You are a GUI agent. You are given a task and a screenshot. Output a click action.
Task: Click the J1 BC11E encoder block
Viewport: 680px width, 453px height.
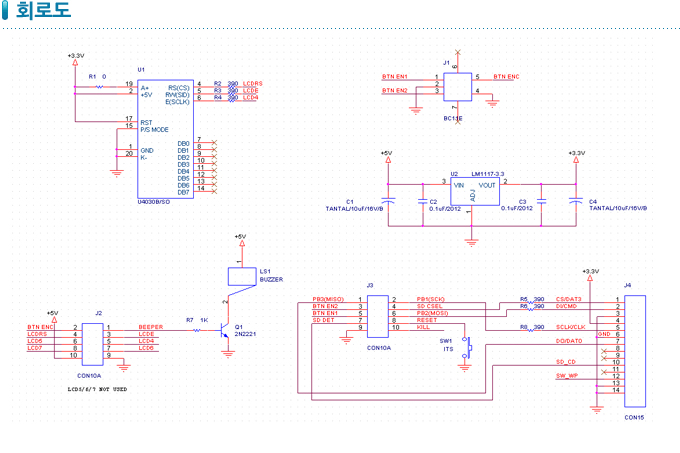[x=458, y=87]
